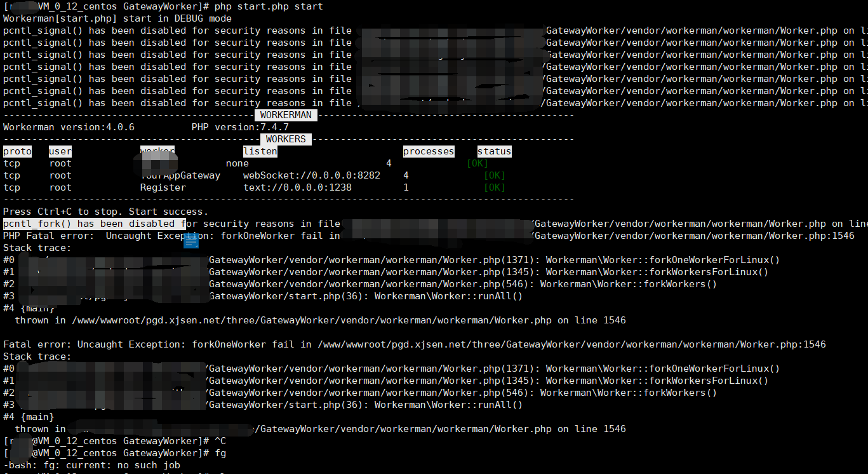Click the 'processes' column header

[x=429, y=151]
